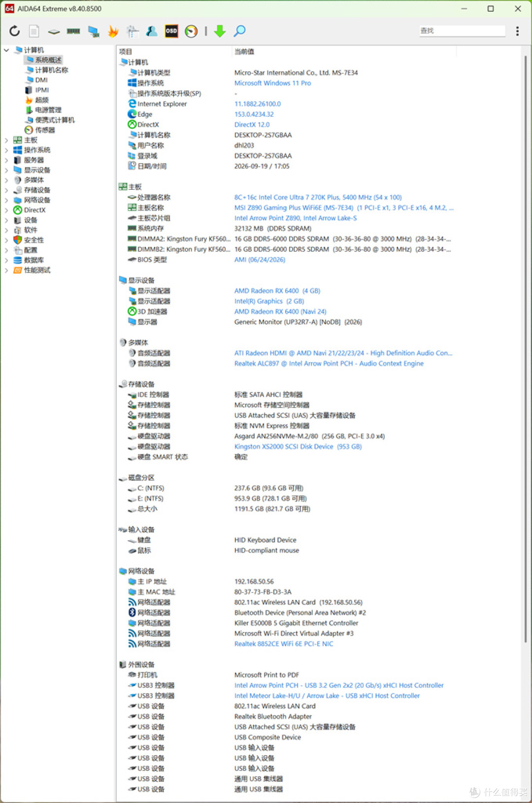
Task: Open the Intel(R) Graphics (2 GB) link
Action: point(269,301)
